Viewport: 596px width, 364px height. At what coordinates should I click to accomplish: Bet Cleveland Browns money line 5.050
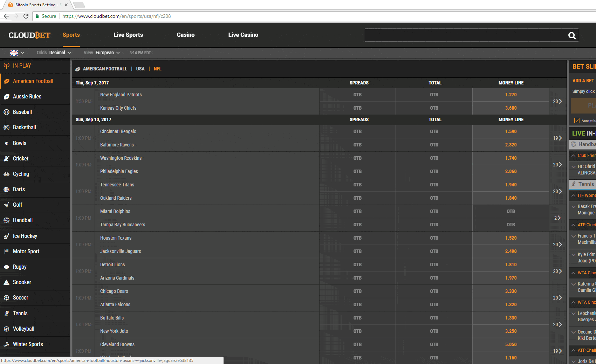coord(511,345)
